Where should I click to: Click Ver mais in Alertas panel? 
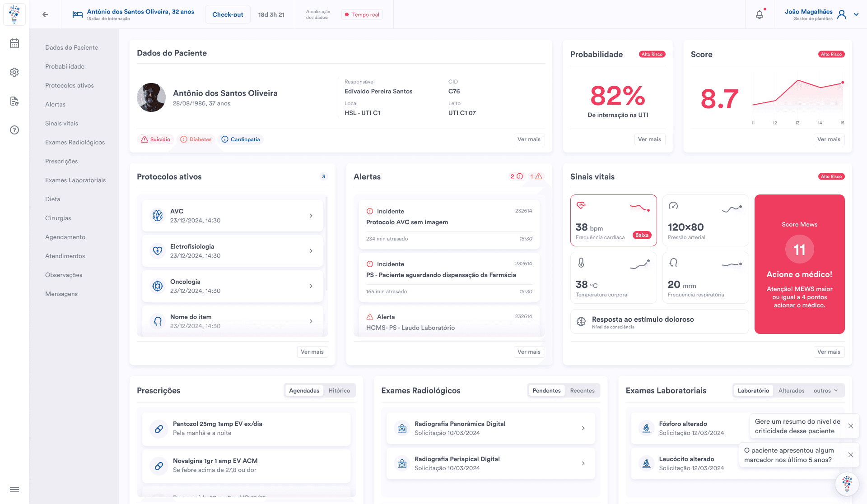(529, 352)
